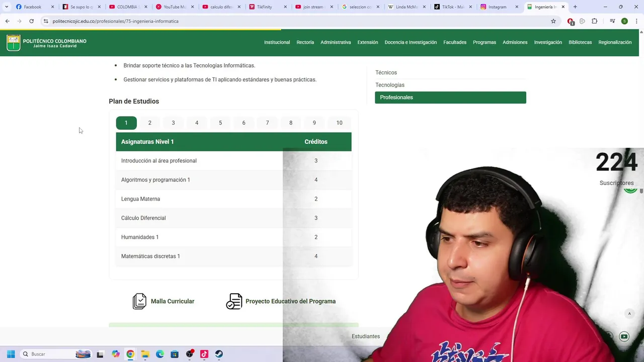This screenshot has width=644, height=362.
Task: Open the Programas menu
Action: (x=485, y=42)
